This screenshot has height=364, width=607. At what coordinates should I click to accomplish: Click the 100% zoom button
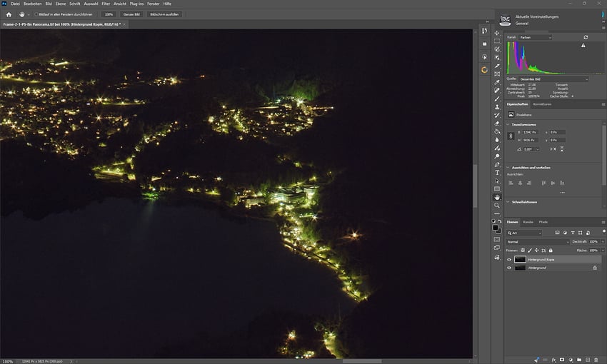(x=109, y=14)
